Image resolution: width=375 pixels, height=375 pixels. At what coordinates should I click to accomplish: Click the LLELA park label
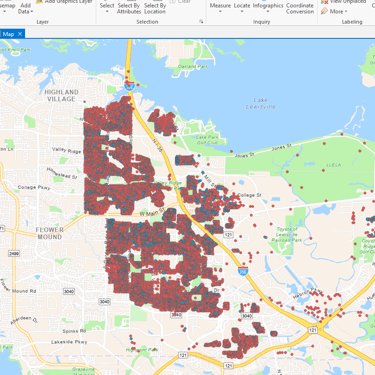pos(334,165)
